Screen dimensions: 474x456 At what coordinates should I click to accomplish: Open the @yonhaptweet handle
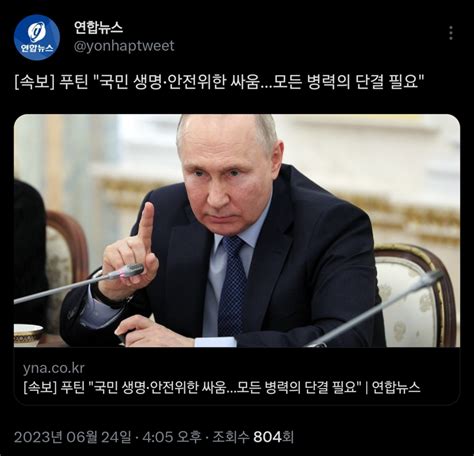pyautogui.click(x=124, y=46)
